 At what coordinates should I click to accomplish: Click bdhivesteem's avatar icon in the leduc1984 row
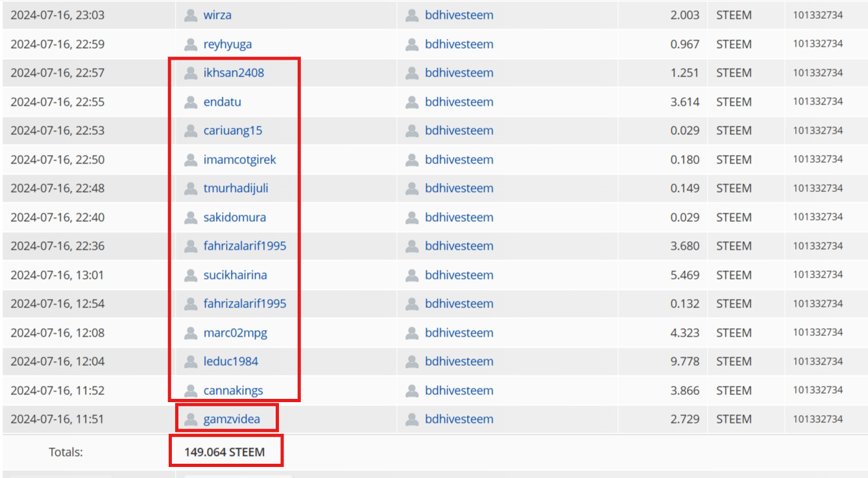coord(412,361)
